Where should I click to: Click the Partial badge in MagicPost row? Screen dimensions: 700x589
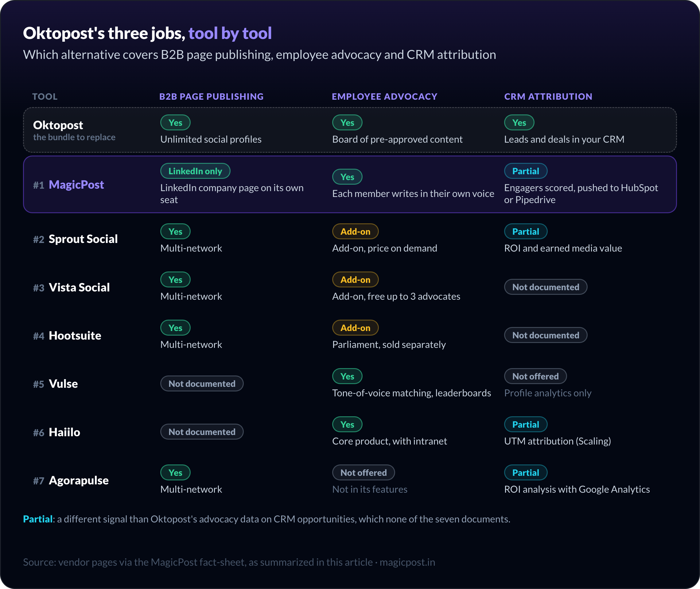pos(526,171)
